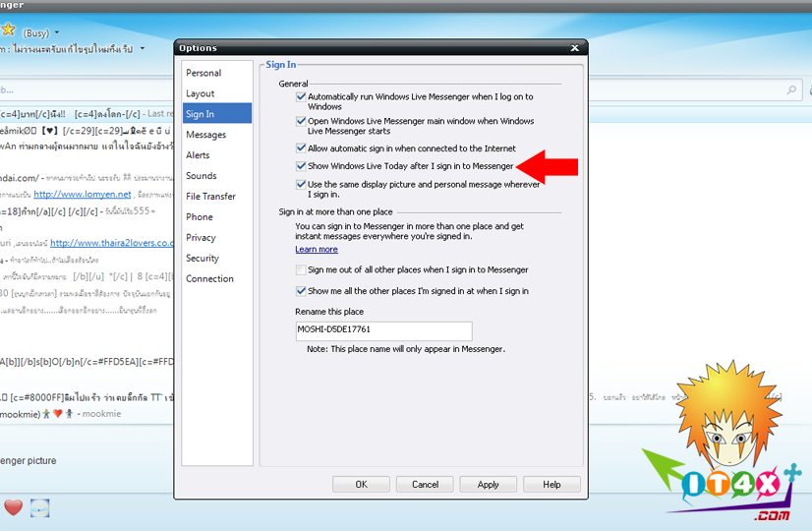Viewport: 812px width, 531px height.
Task: Click the blue swirl icon beside the heart
Action: [39, 507]
